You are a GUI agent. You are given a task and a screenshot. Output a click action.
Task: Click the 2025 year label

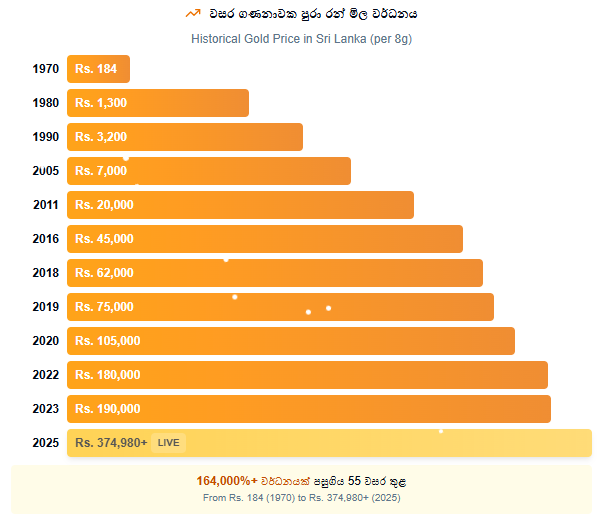[x=45, y=443]
